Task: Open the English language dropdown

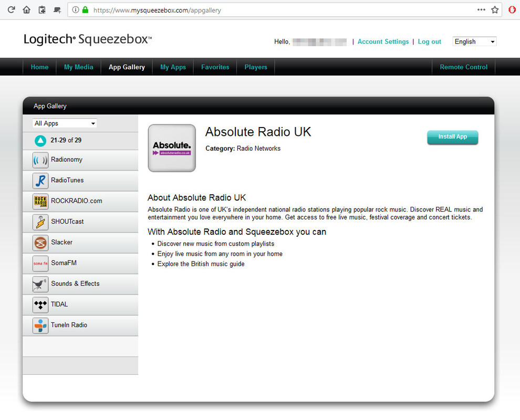Action: coord(474,41)
